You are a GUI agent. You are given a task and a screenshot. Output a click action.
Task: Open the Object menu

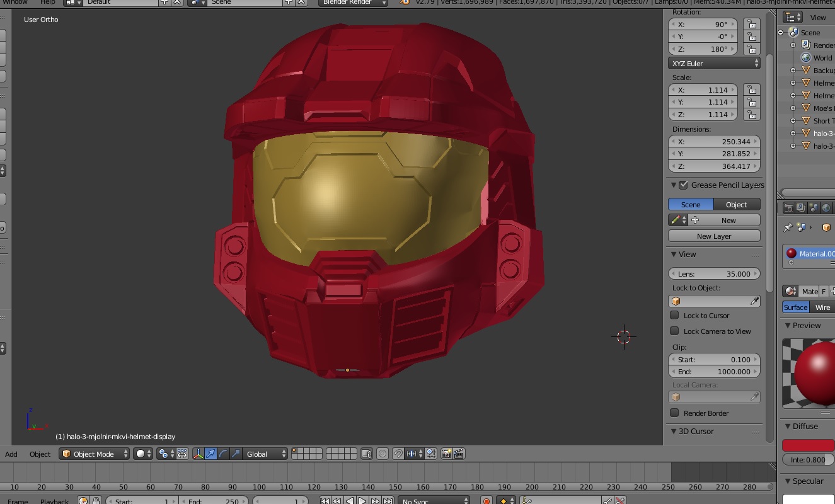[40, 454]
